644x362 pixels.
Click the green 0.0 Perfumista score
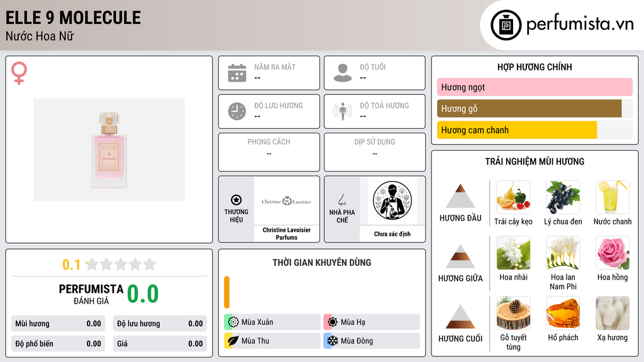(143, 294)
